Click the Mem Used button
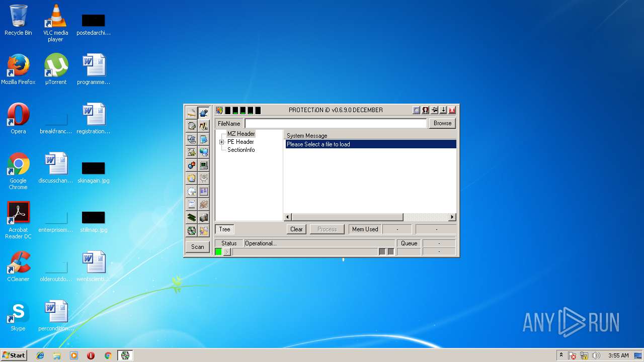The height and width of the screenshot is (362, 644). coord(365,229)
